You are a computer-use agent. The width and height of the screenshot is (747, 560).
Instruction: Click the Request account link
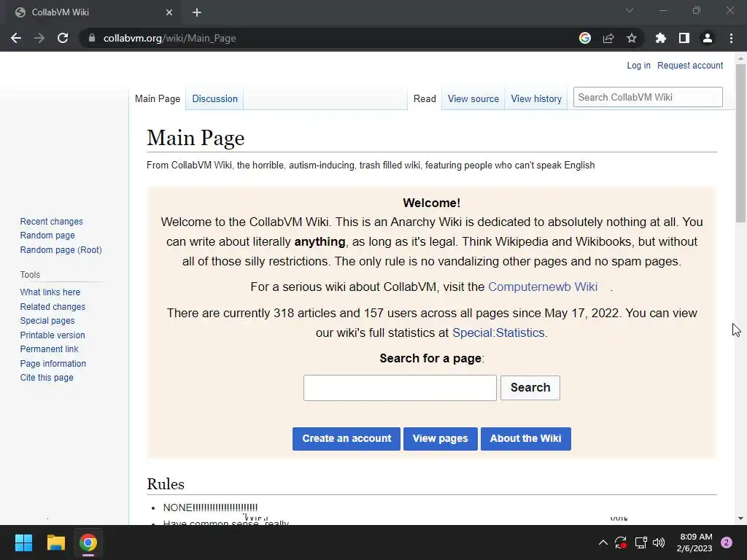tap(690, 66)
